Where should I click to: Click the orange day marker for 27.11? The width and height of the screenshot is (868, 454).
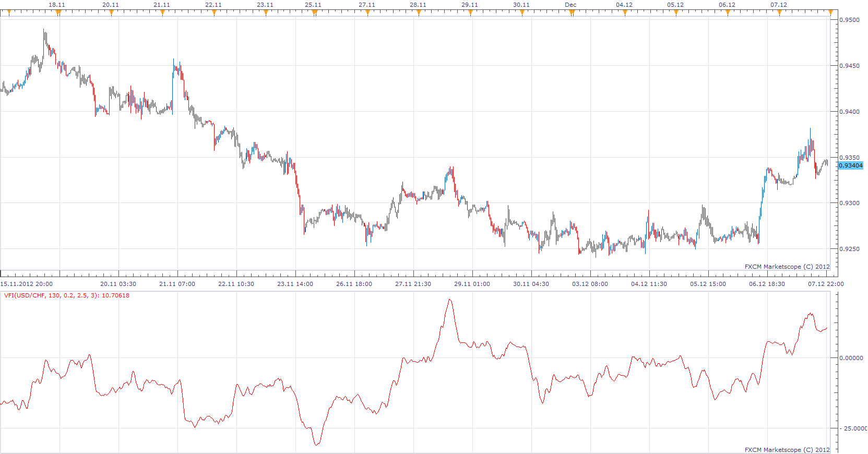point(367,13)
